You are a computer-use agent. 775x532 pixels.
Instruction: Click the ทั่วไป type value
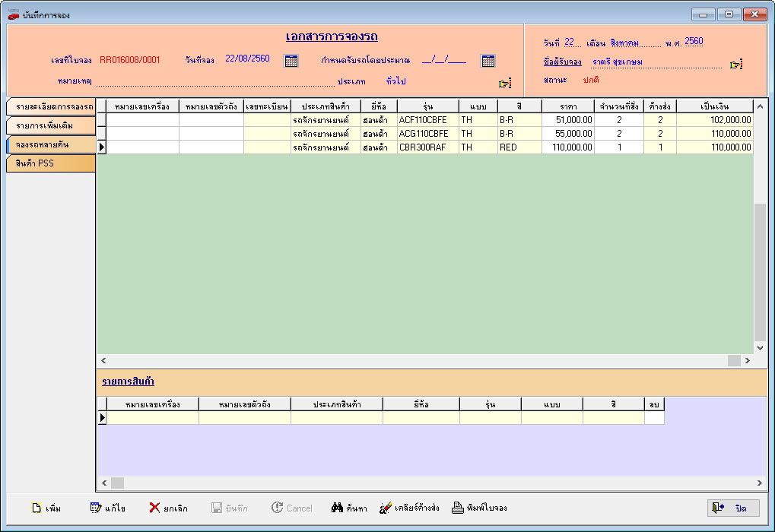396,81
